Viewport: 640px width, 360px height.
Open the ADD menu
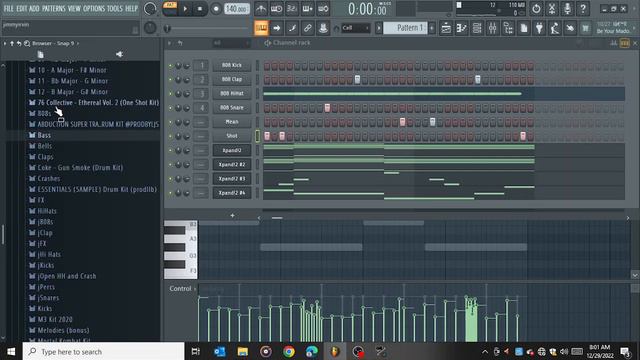34,8
